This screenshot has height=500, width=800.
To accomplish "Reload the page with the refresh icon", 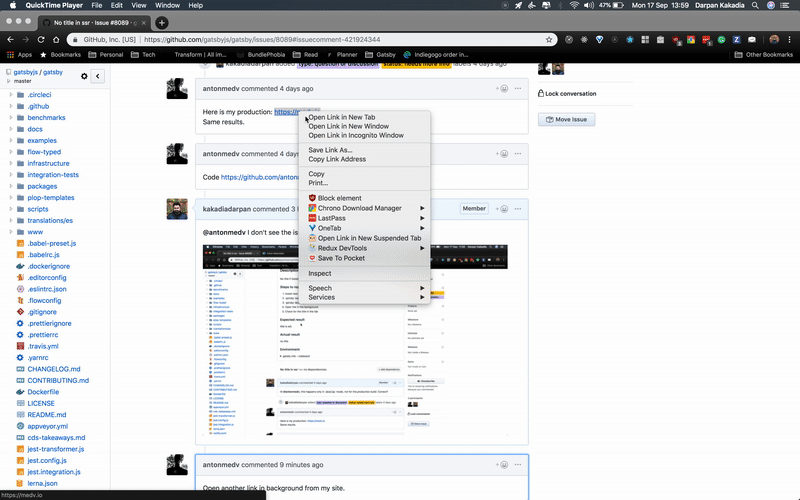I will (x=41, y=39).
